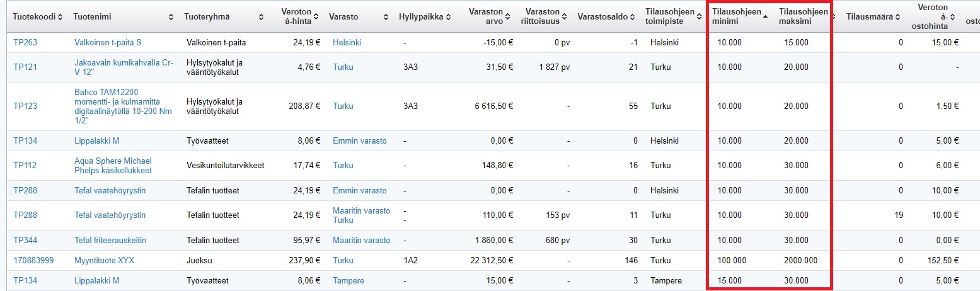Click the Tilausohjeen maksimi column header
980x291 pixels.
804,17
